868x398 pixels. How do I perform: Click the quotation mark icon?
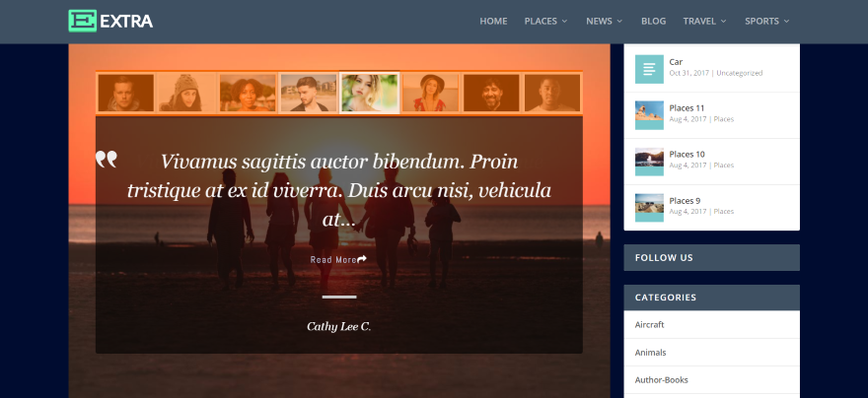tap(107, 160)
